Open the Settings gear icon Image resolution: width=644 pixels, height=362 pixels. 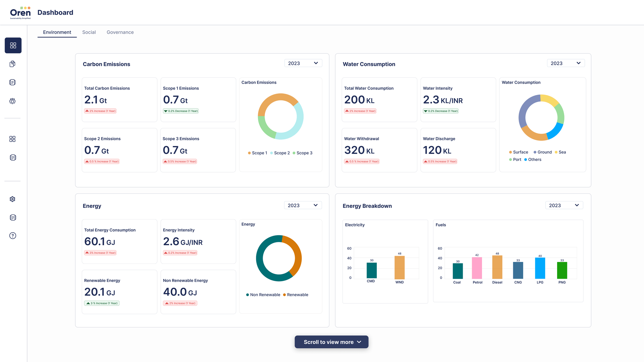[13, 199]
